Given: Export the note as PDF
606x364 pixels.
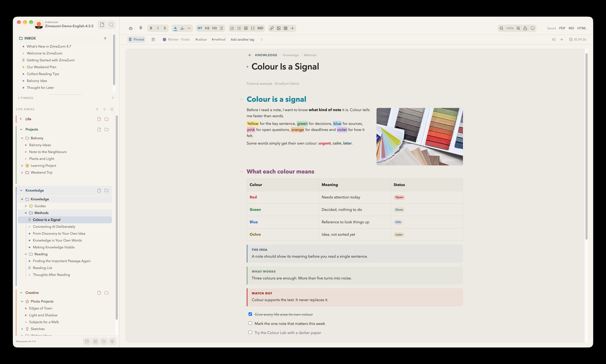Looking at the screenshot, I should tap(562, 28).
